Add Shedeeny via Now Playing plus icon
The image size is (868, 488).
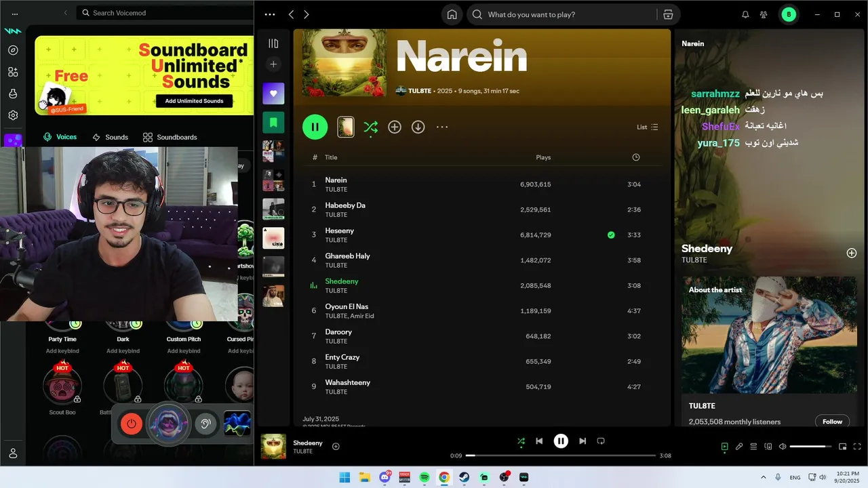852,253
